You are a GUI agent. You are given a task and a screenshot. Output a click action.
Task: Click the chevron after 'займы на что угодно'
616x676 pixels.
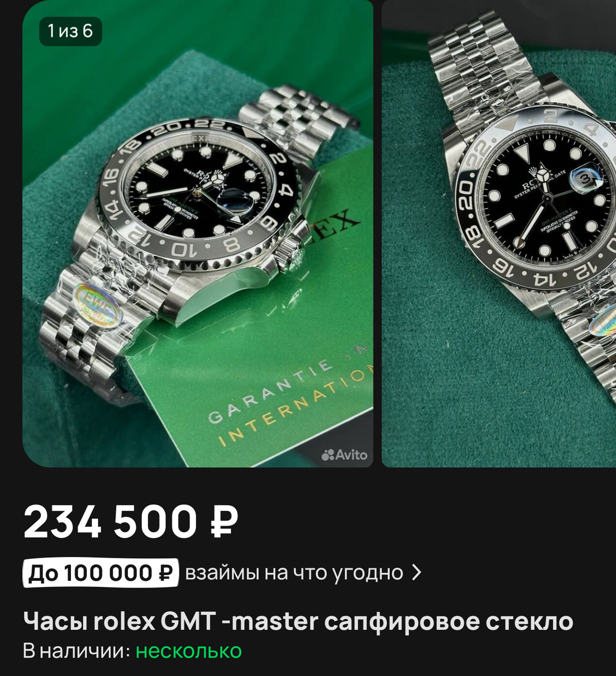[x=416, y=573]
